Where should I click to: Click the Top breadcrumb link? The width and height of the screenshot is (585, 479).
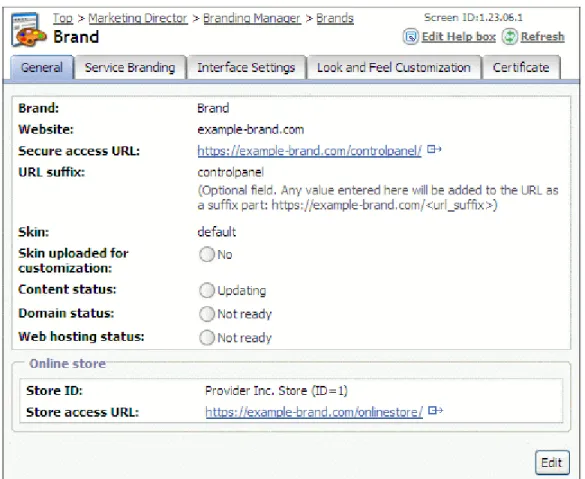(x=63, y=18)
